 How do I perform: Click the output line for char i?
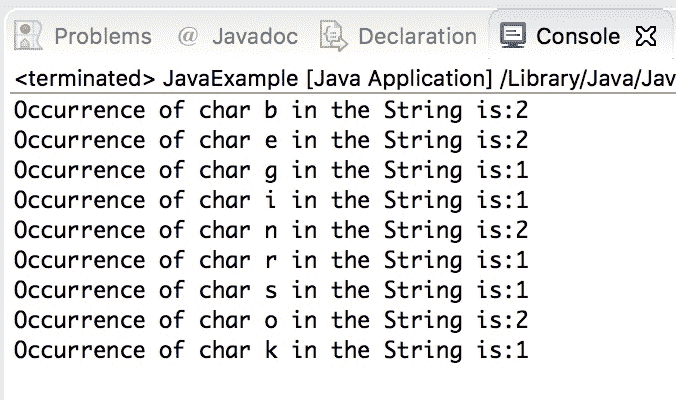click(271, 200)
